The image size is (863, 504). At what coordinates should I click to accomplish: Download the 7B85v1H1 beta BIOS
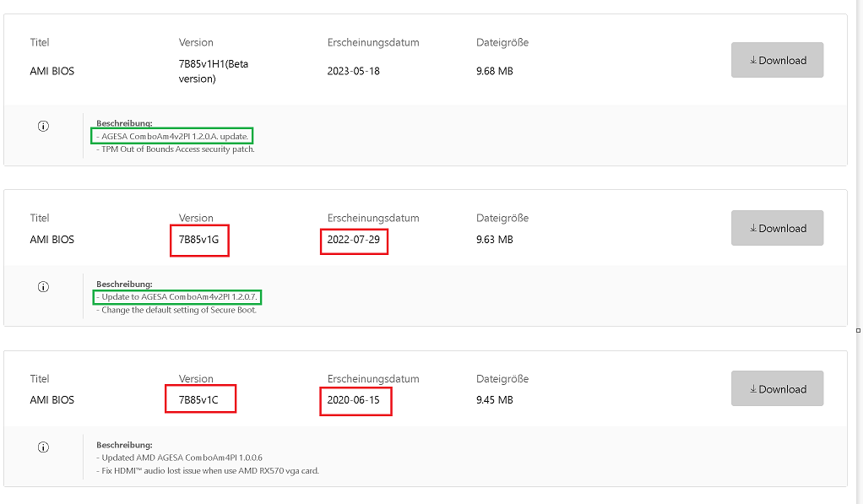point(777,60)
